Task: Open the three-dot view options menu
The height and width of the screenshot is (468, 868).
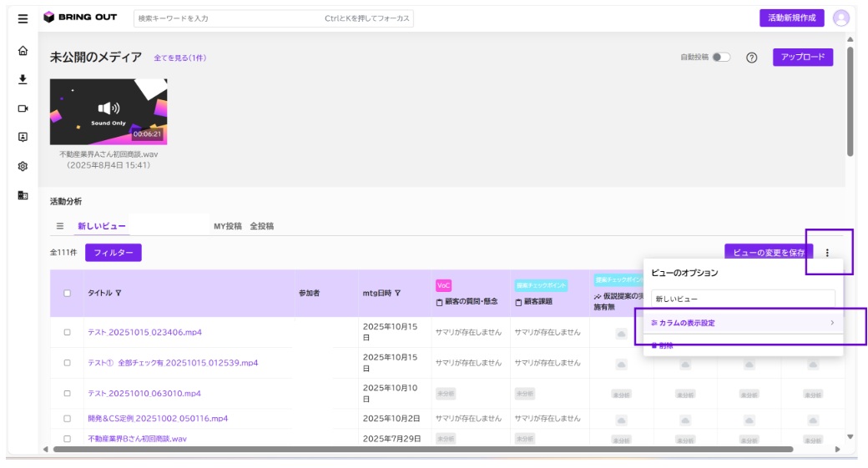Action: [x=827, y=253]
